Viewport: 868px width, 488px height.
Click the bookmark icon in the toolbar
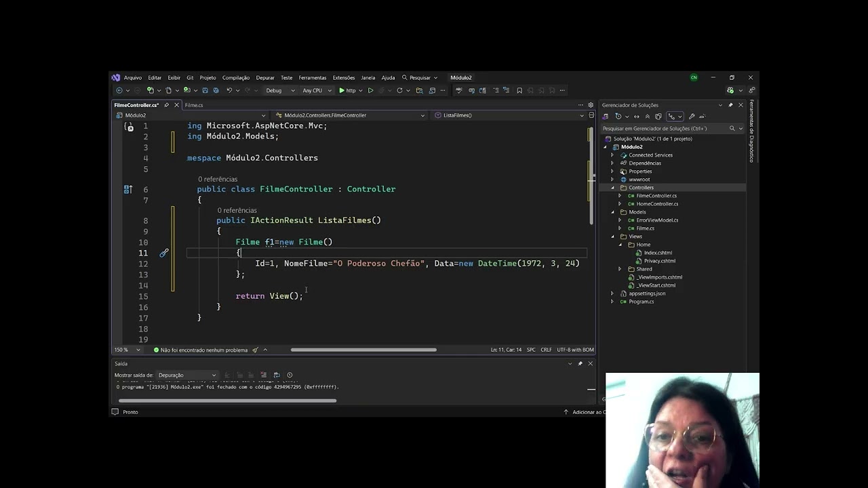[x=519, y=90]
